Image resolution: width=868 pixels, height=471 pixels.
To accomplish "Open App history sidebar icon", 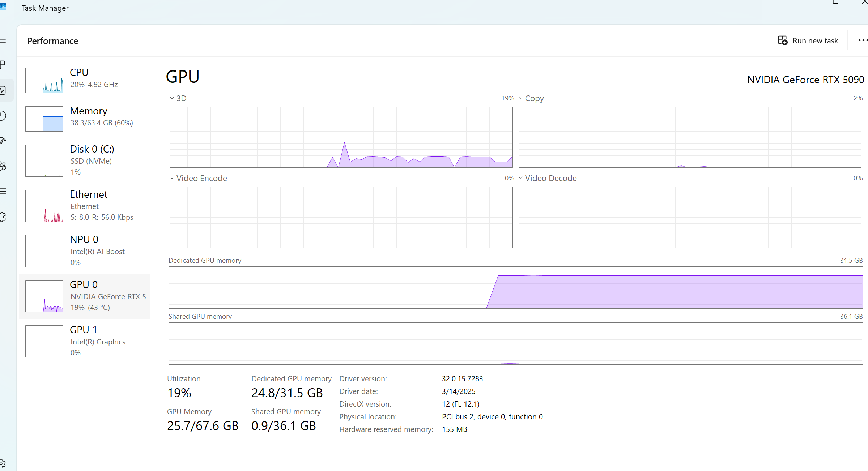I will pos(3,116).
